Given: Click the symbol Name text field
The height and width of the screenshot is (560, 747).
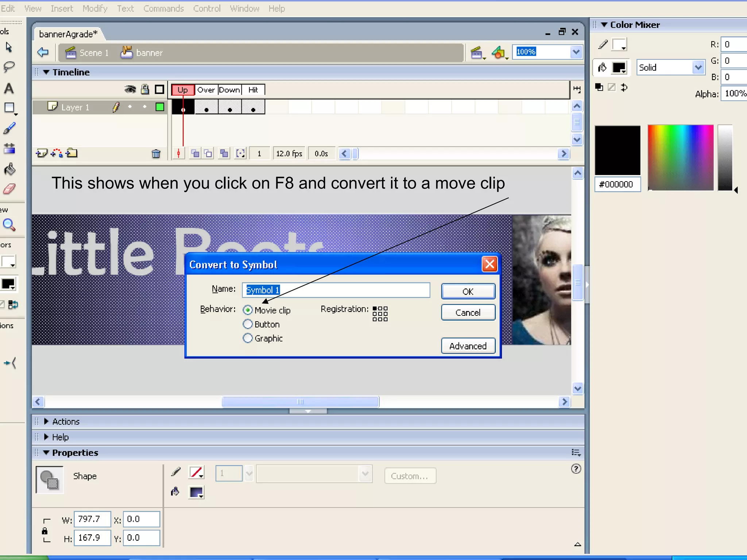Looking at the screenshot, I should [x=336, y=290].
